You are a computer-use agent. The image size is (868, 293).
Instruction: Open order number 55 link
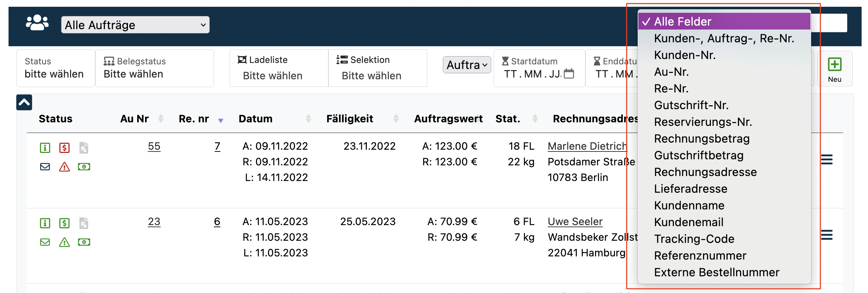154,146
